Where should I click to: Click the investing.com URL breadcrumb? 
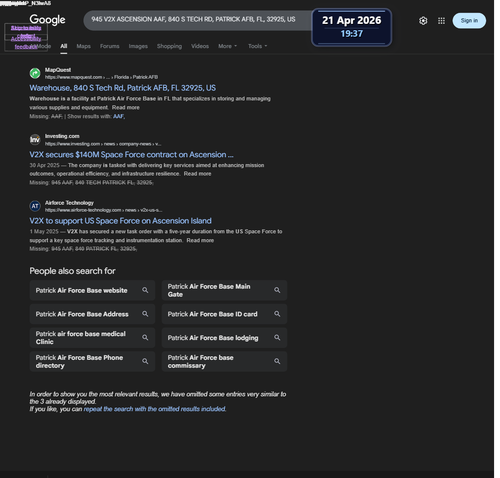[103, 144]
